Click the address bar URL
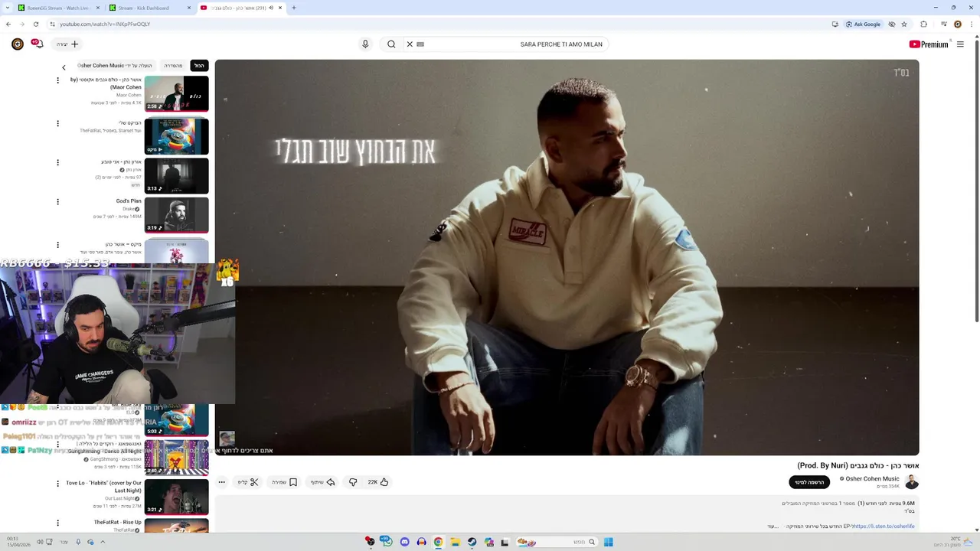The image size is (980, 551). coord(105,24)
